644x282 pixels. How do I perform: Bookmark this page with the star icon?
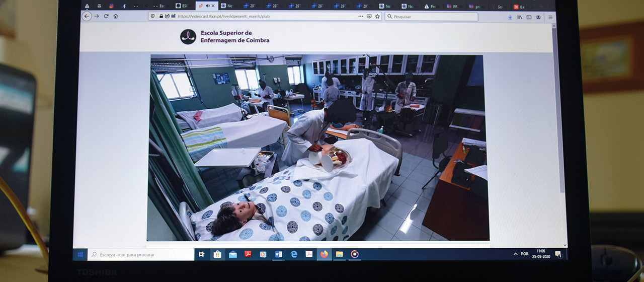[x=377, y=17]
